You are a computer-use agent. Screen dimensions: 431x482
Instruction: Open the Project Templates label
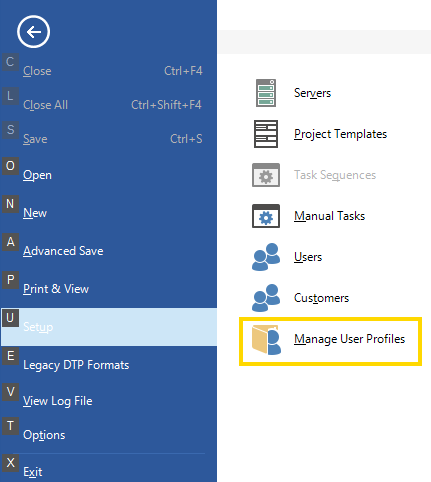pyautogui.click(x=340, y=134)
